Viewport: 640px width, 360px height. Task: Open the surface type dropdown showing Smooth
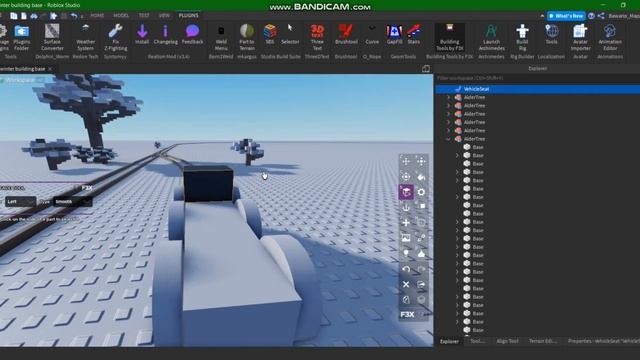pyautogui.click(x=72, y=202)
